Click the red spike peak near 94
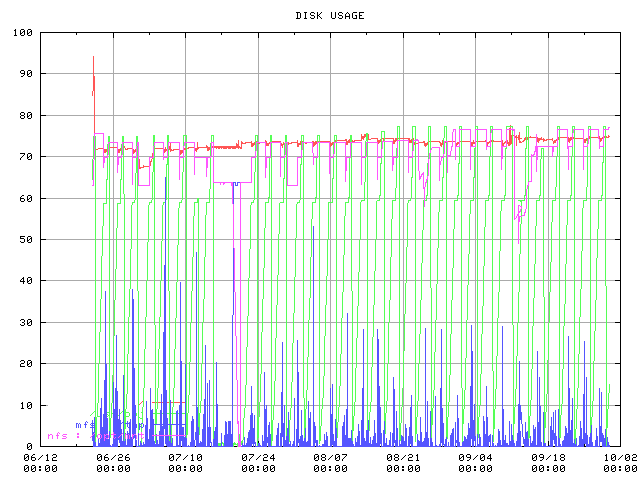 (93, 60)
